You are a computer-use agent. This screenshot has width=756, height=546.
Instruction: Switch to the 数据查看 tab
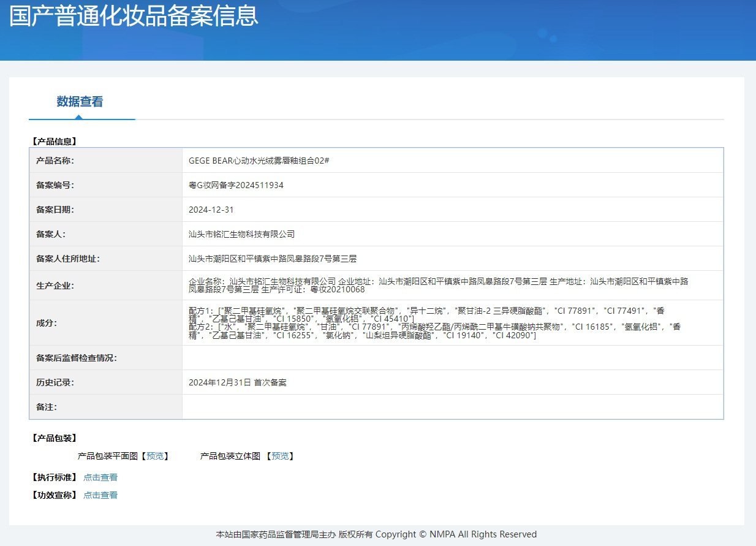coord(80,102)
